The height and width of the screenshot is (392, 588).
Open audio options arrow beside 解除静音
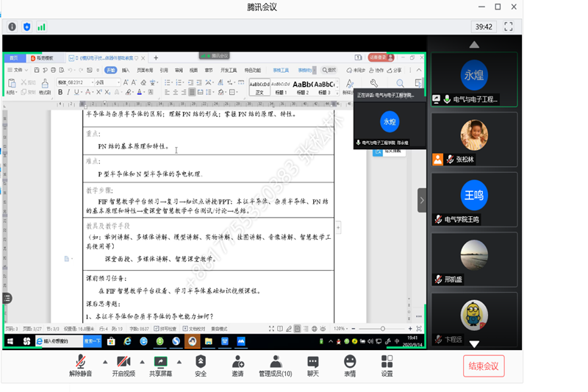pos(105,362)
